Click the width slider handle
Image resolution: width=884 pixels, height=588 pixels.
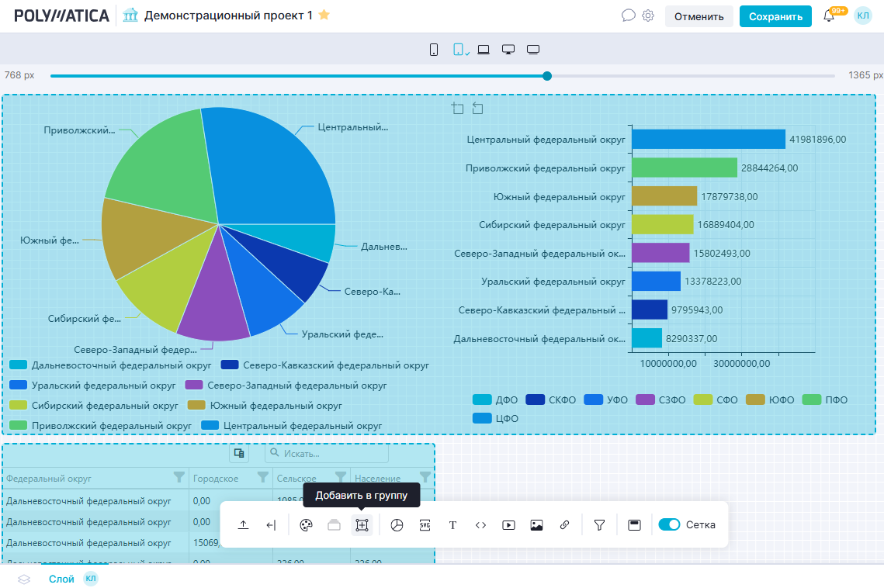click(x=547, y=76)
